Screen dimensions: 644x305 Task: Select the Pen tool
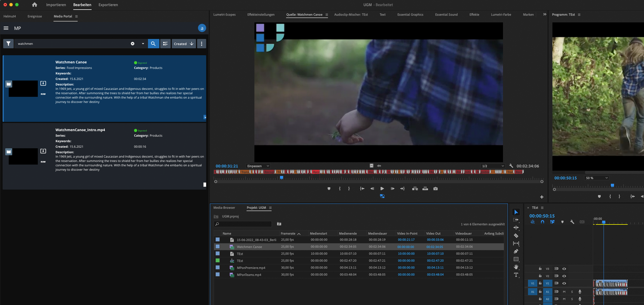[x=517, y=251]
